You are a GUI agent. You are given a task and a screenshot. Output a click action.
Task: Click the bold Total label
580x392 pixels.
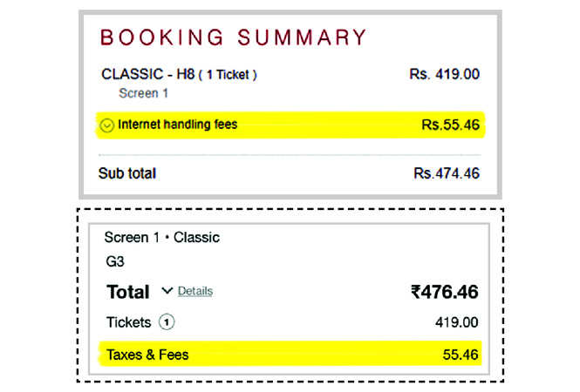pos(128,292)
